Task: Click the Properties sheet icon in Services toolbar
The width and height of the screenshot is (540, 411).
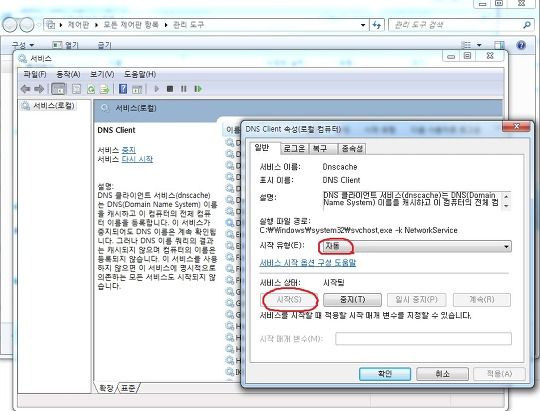Action: 76,89
